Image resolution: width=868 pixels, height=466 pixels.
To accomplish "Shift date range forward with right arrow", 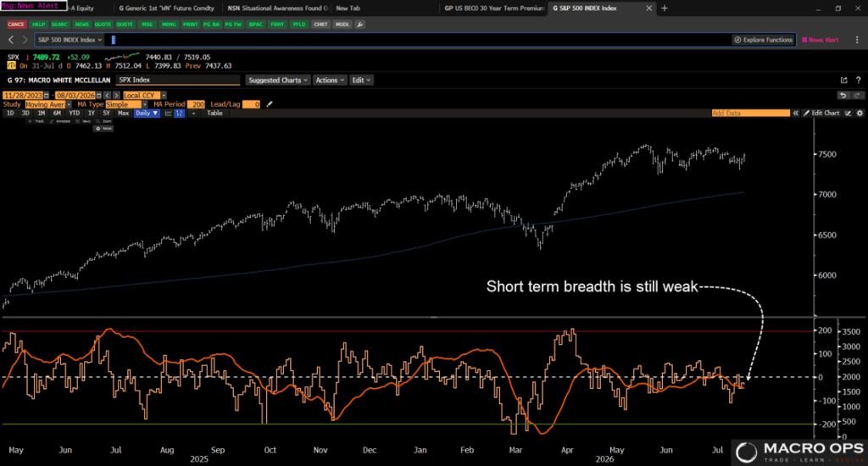I will pos(115,96).
